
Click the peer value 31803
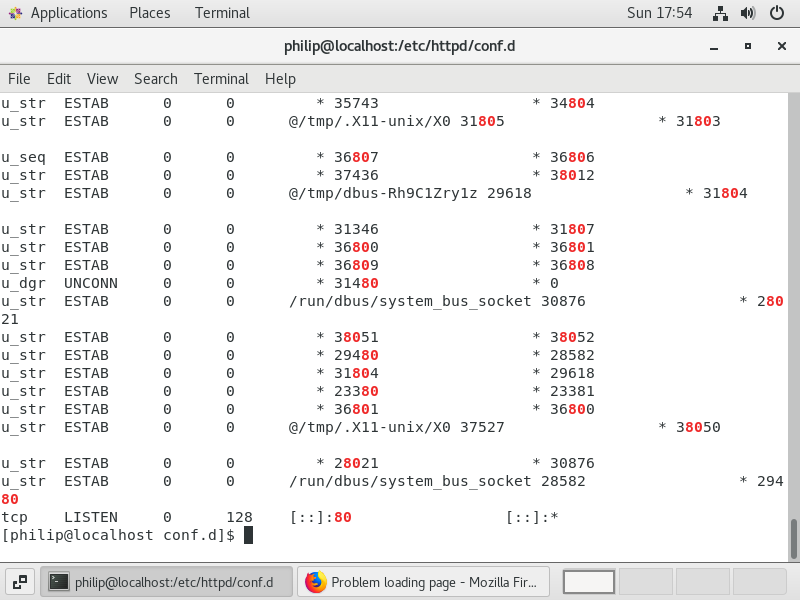click(698, 121)
